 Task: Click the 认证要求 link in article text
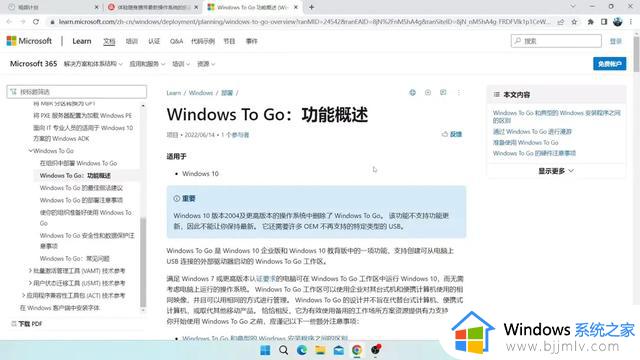pyautogui.click(x=266, y=279)
